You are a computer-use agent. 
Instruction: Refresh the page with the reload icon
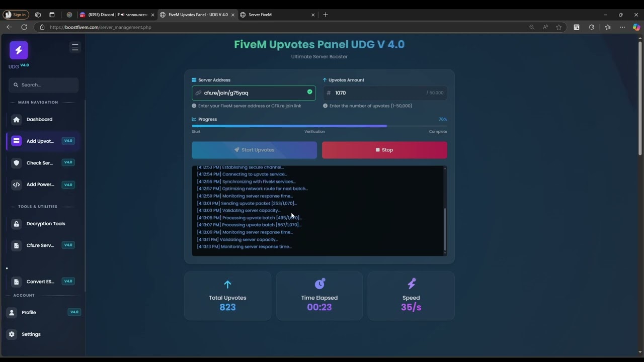[x=24, y=27]
